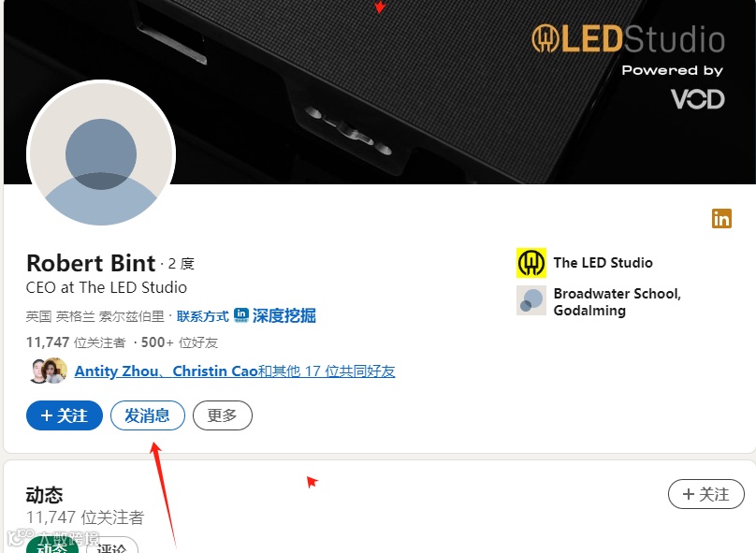
Task: Click the 深度挖掘 link
Action: tap(284, 315)
